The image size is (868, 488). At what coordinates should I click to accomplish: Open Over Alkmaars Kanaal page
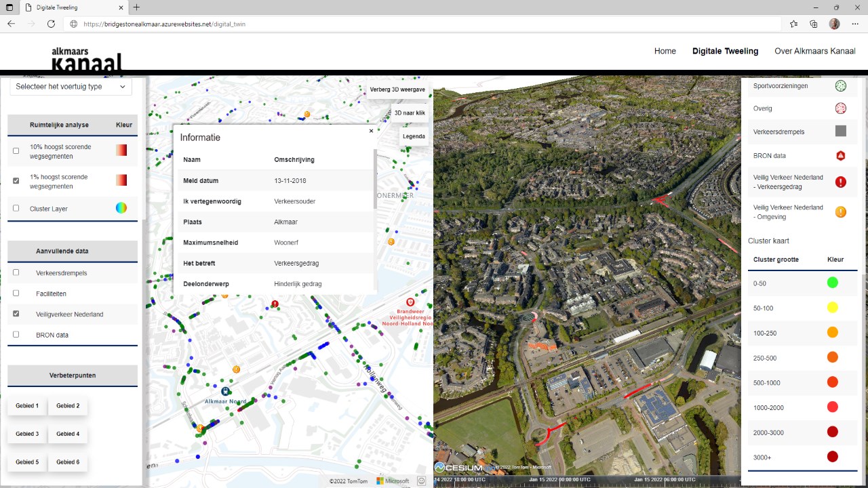coord(814,51)
